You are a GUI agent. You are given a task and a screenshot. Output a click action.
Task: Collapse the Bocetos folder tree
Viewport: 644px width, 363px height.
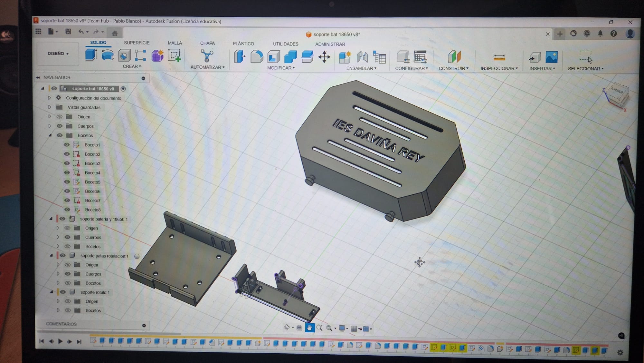pyautogui.click(x=50, y=135)
